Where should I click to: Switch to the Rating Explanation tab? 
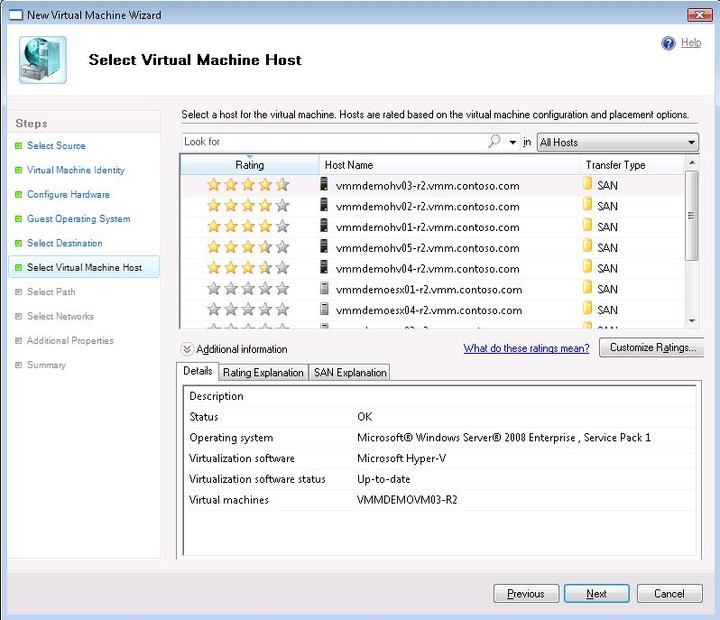pyautogui.click(x=263, y=372)
